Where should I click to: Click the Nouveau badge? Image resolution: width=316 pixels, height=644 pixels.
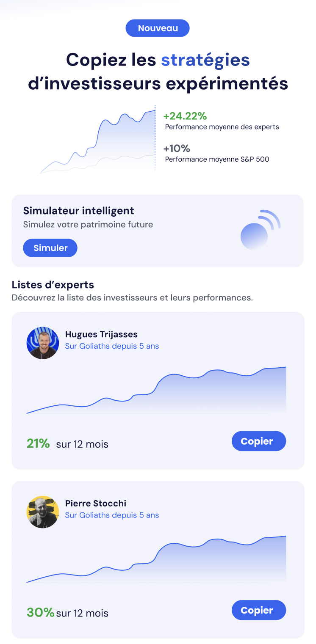click(158, 28)
